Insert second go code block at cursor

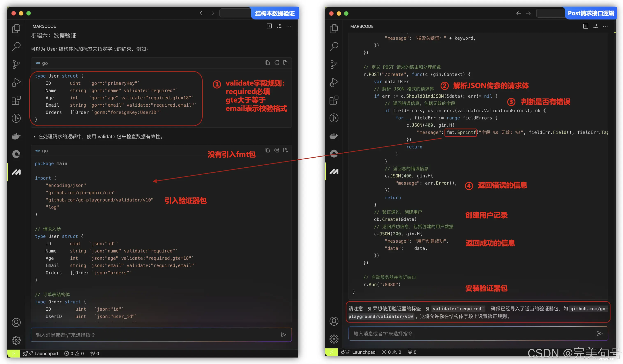pyautogui.click(x=277, y=150)
